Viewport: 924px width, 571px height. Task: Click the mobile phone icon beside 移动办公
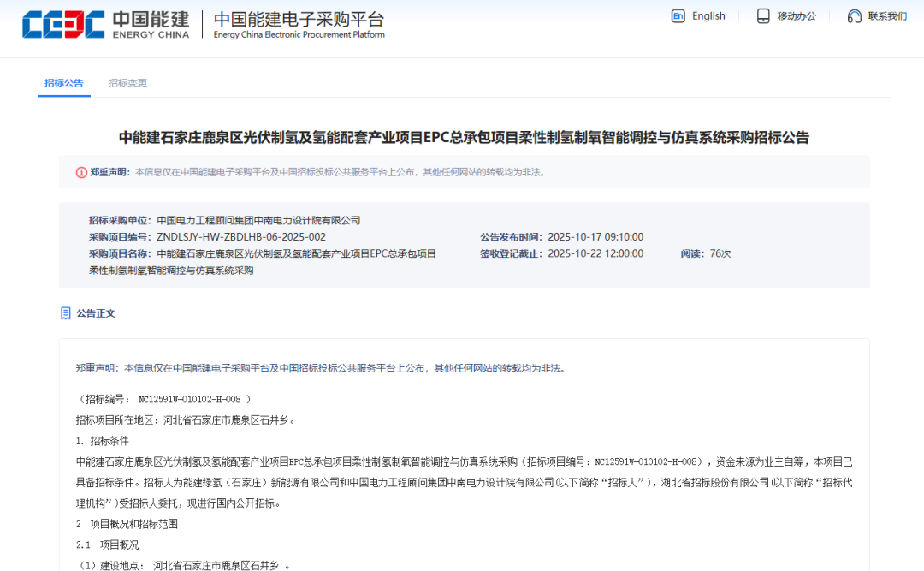tap(762, 15)
